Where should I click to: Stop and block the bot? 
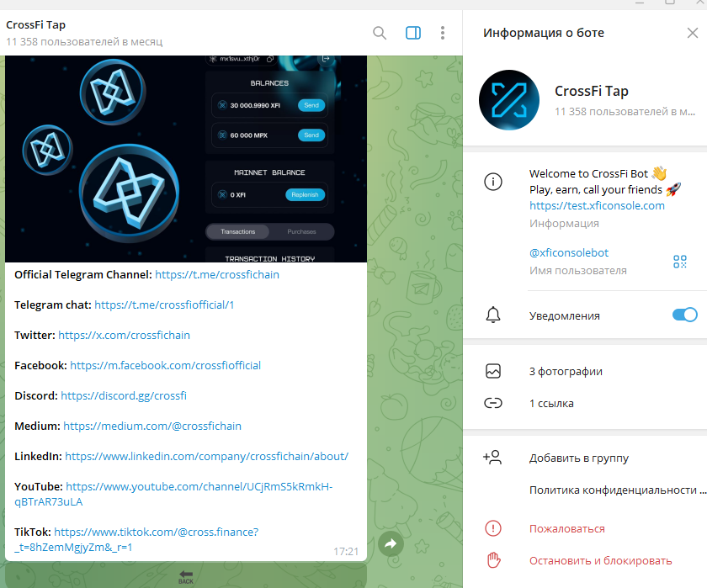point(601,561)
